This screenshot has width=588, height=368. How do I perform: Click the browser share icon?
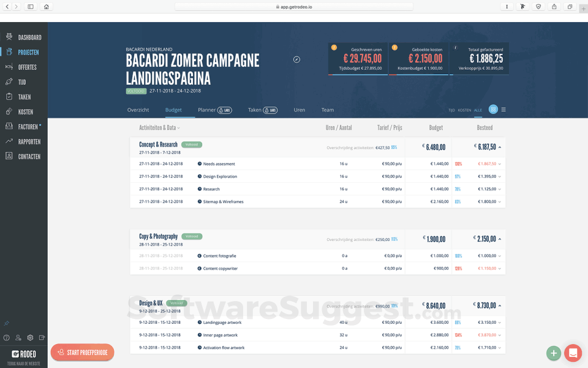554,7
